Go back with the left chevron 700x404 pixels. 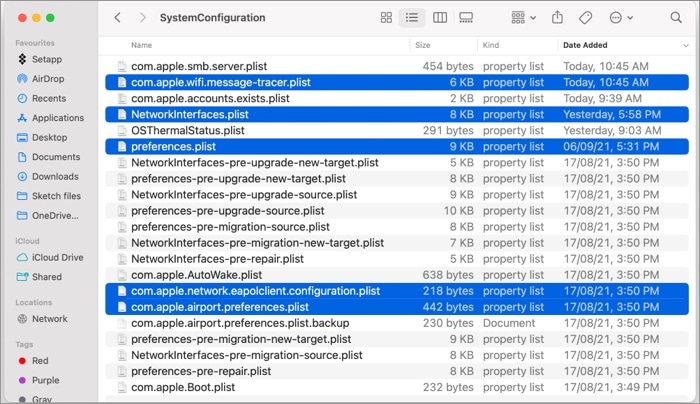(117, 18)
